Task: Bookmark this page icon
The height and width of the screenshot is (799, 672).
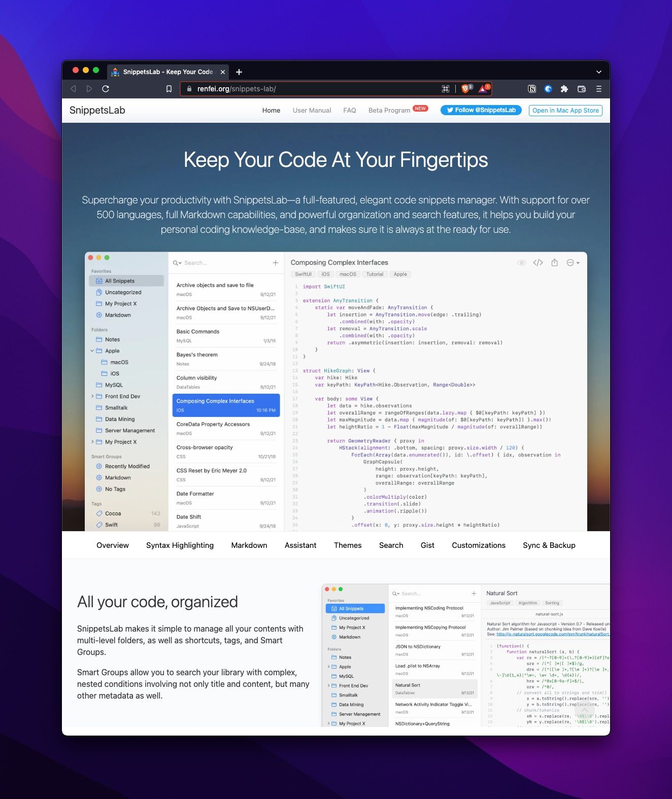Action: [169, 89]
